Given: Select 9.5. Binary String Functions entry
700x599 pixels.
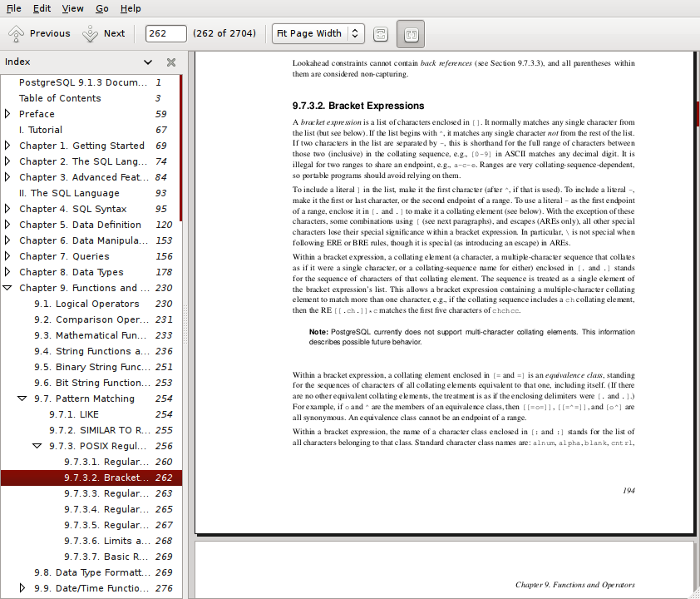Looking at the screenshot, I should pyautogui.click(x=91, y=367).
